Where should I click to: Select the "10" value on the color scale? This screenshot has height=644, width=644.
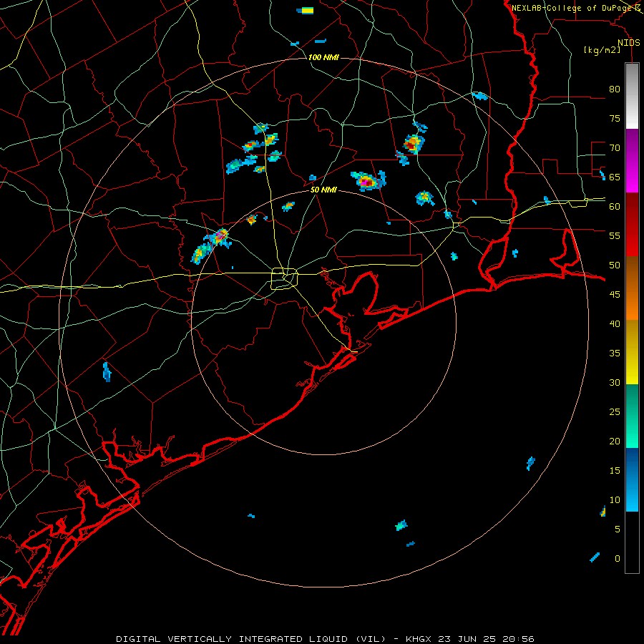615,500
